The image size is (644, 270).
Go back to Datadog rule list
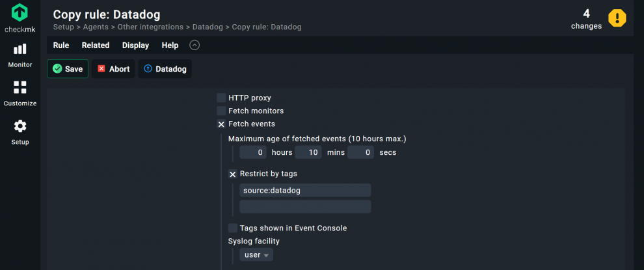pyautogui.click(x=165, y=69)
